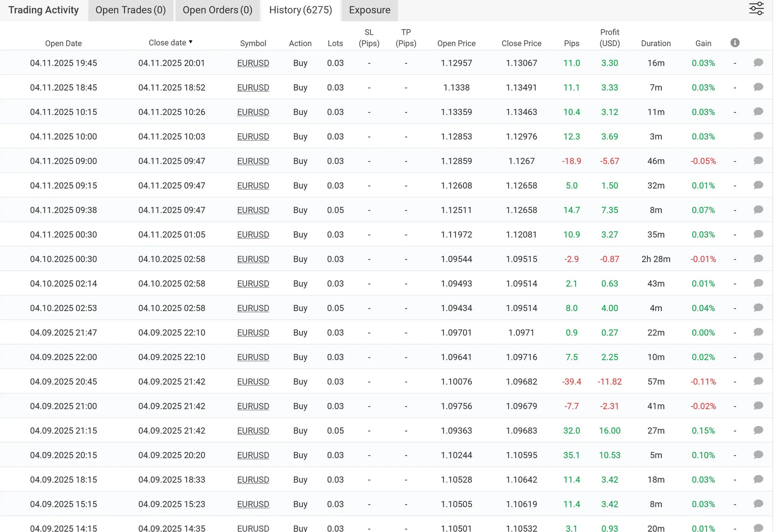Viewport: 780px width, 532px height.
Task: Open comment bubble for the -2.31 profit trade
Action: click(x=758, y=406)
